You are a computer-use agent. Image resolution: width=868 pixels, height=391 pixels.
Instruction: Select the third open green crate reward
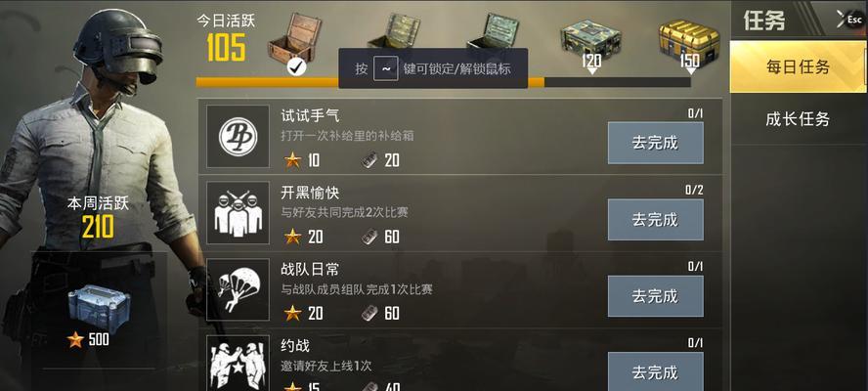(493, 30)
